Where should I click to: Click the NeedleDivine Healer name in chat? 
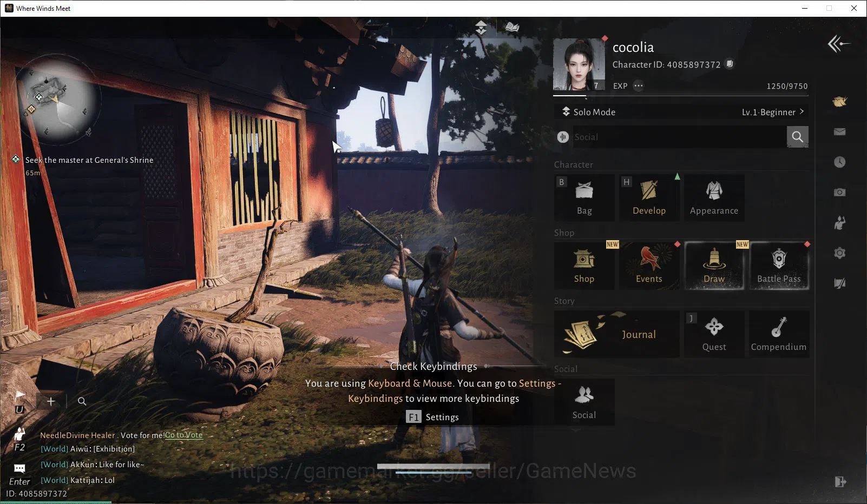tap(77, 435)
